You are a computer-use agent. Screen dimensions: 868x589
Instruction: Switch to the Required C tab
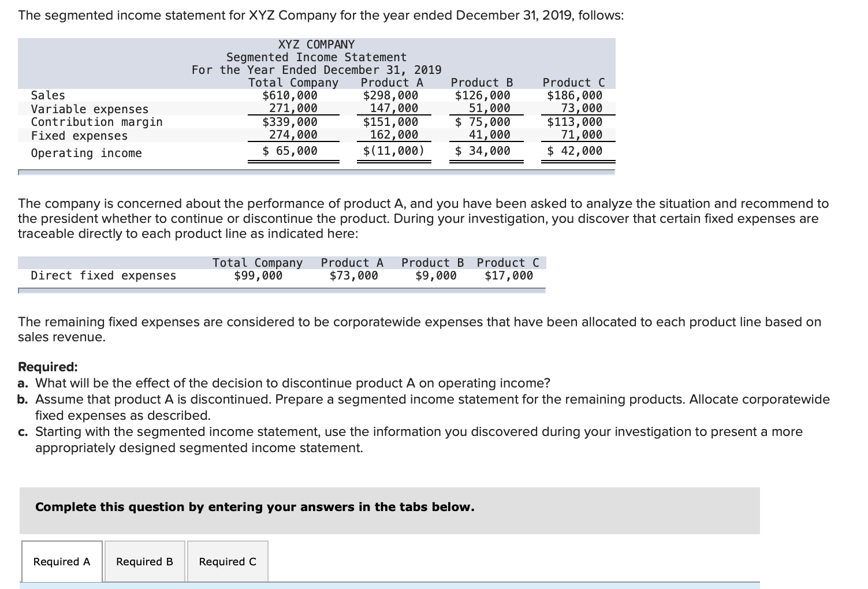(x=226, y=561)
